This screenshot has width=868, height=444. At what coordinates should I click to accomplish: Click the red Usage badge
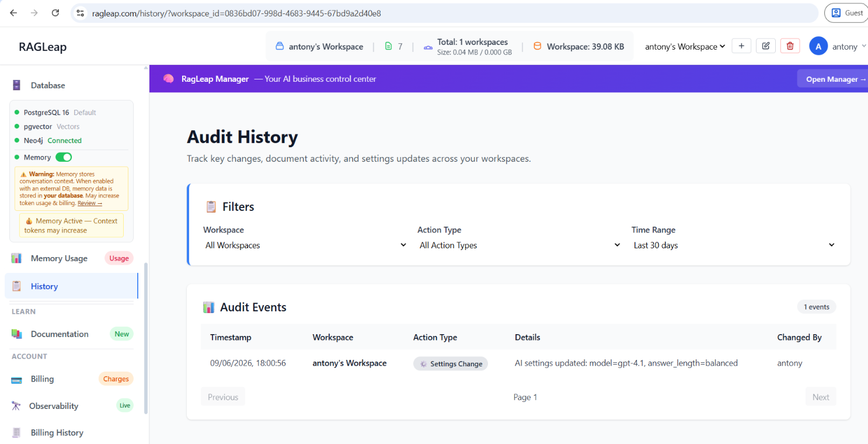119,258
